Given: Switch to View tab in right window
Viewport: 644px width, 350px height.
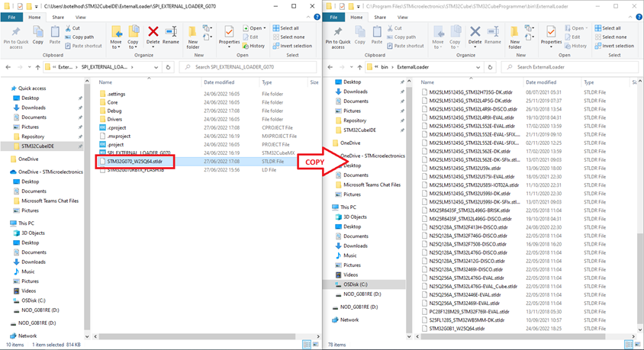Looking at the screenshot, I should [402, 17].
